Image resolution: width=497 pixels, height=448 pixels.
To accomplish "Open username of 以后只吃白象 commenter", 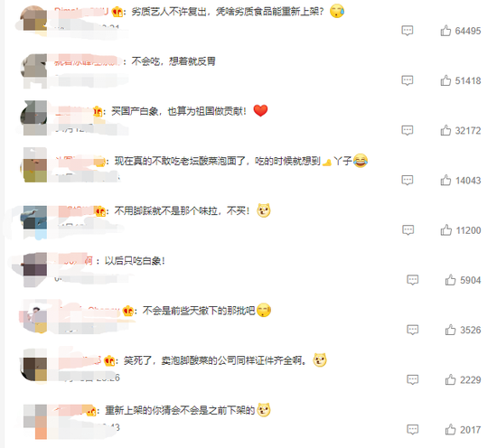I will [73, 261].
